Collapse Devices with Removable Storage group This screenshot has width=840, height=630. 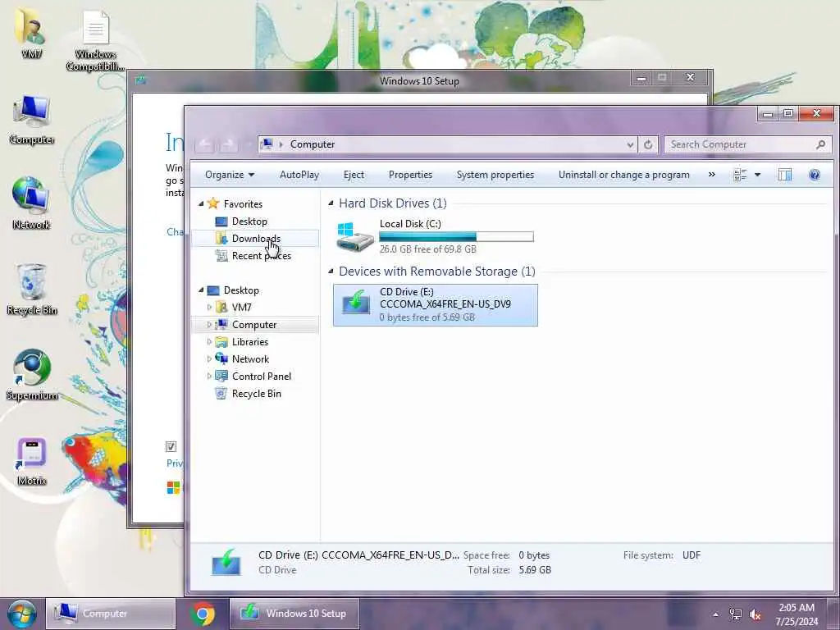click(331, 271)
